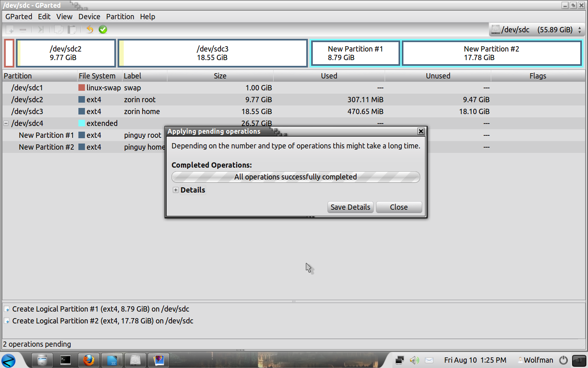This screenshot has width=588, height=368.
Task: Expand the Create Logical Partition #1 operation
Action: [7, 309]
